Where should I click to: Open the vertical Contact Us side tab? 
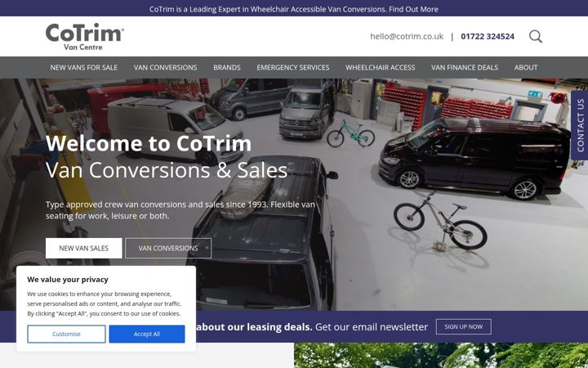coord(580,125)
